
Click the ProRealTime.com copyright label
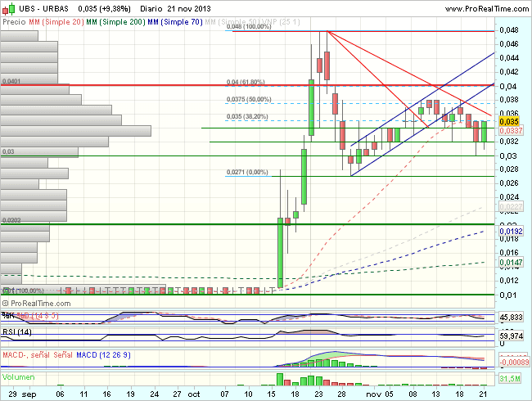(41, 304)
